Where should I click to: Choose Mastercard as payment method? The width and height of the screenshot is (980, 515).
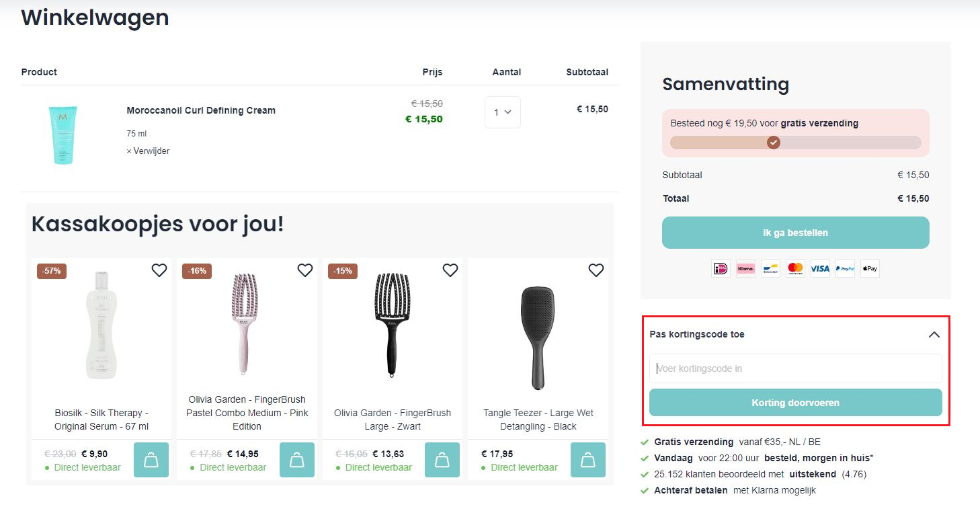click(794, 268)
